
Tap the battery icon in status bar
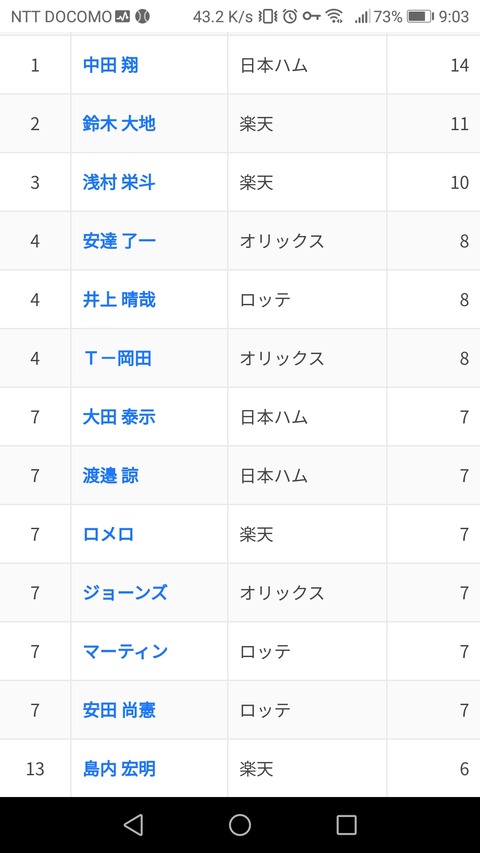pyautogui.click(x=420, y=17)
